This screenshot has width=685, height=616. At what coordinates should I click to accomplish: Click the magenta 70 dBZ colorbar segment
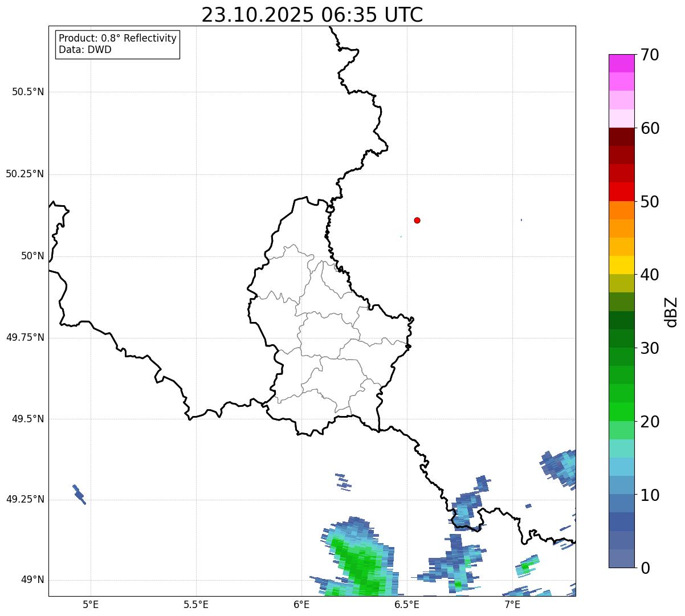click(x=621, y=63)
